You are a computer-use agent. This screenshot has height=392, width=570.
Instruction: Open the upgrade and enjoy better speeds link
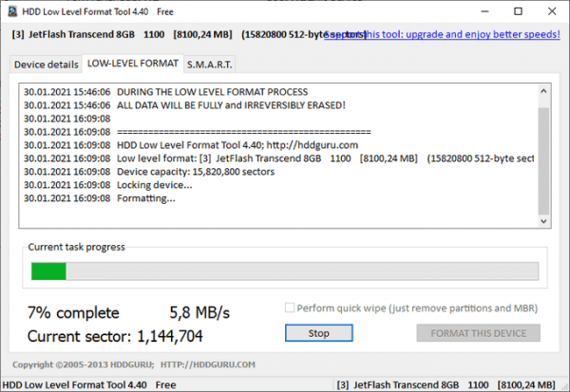(442, 34)
